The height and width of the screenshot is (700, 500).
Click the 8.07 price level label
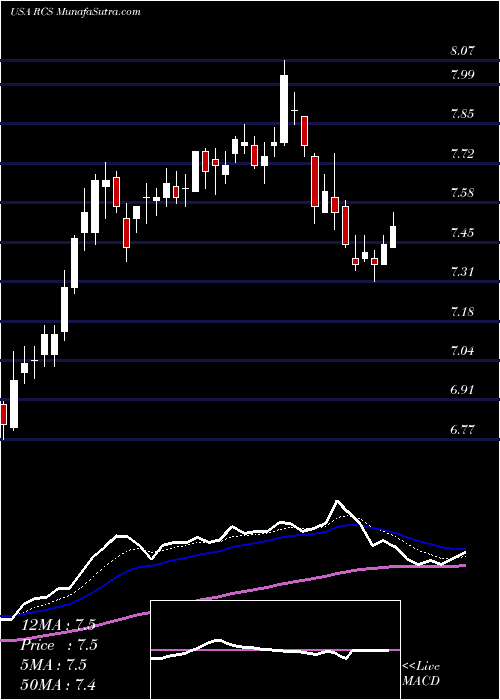pyautogui.click(x=462, y=50)
